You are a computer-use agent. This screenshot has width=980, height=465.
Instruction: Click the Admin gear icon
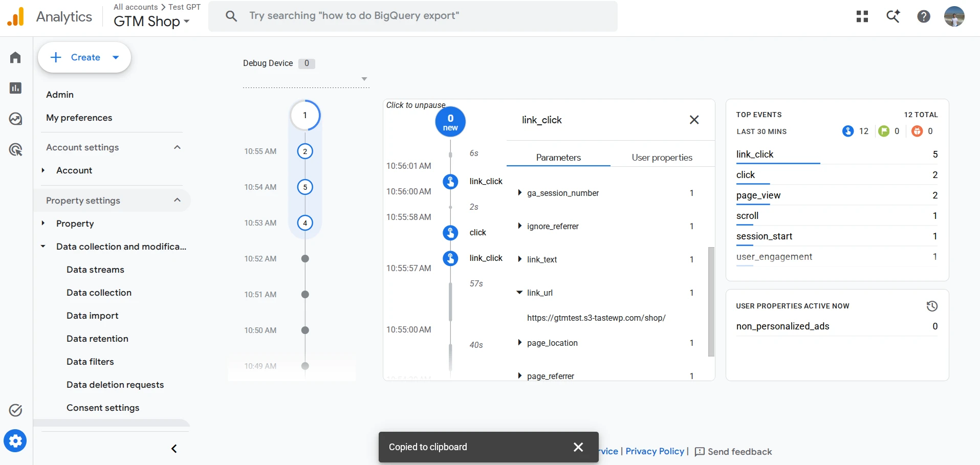click(15, 440)
